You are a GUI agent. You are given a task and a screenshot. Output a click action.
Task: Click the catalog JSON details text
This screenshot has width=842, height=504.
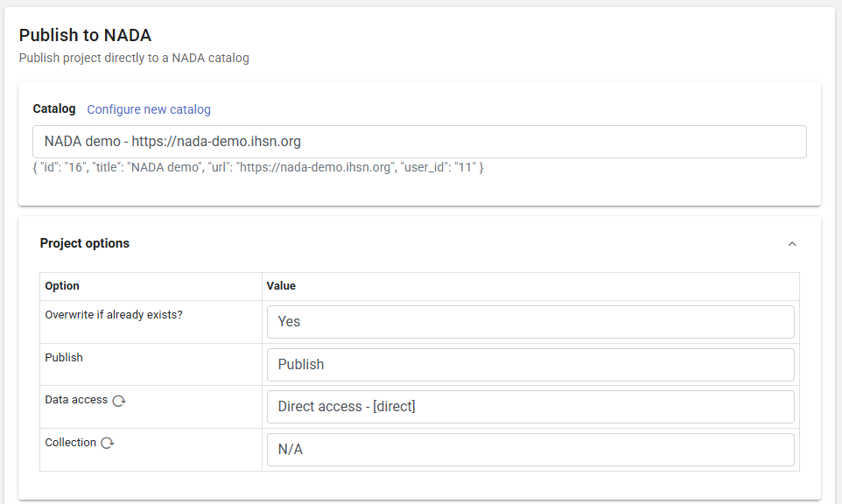(258, 167)
